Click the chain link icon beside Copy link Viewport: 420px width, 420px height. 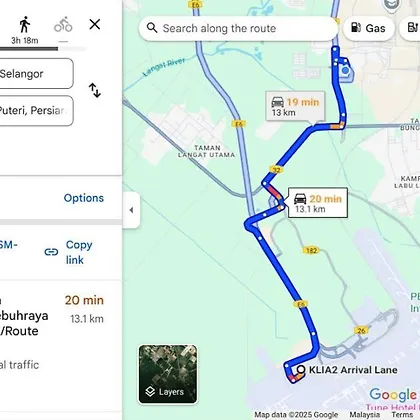pos(51,252)
